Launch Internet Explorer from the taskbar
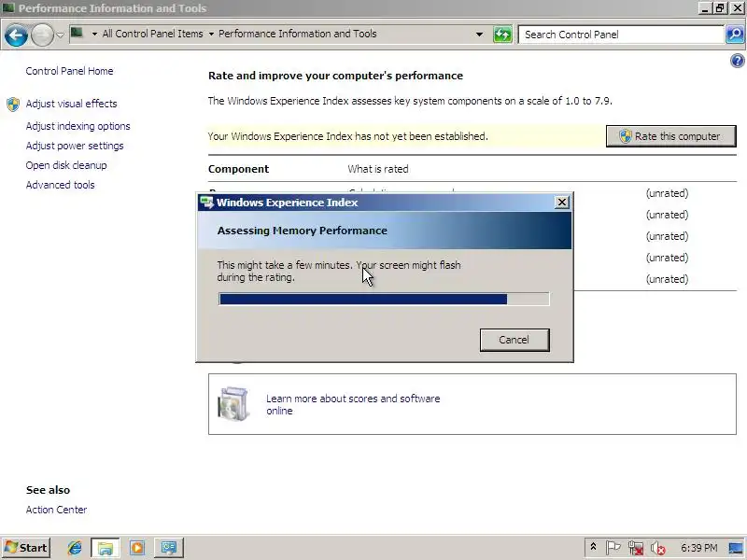 (x=75, y=548)
